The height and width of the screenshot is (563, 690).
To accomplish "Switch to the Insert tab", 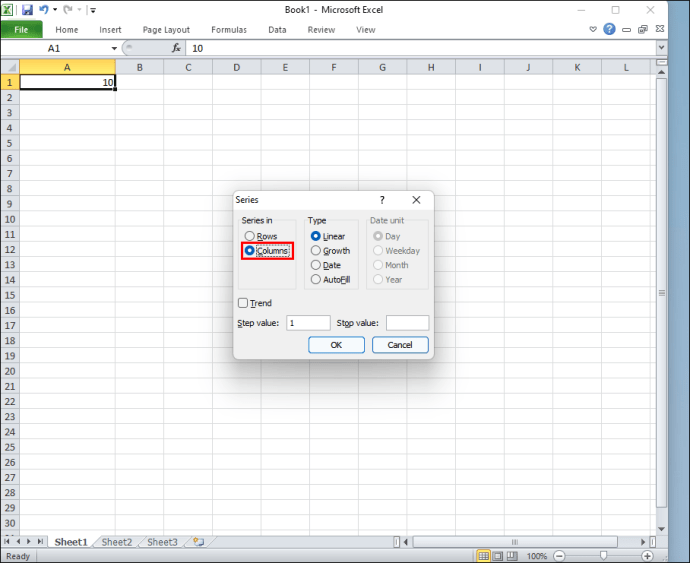I will pyautogui.click(x=110, y=29).
